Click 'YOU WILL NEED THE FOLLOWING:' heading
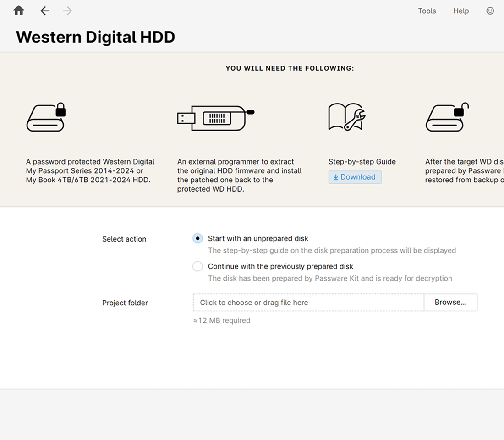This screenshot has height=440, width=504. [x=290, y=68]
